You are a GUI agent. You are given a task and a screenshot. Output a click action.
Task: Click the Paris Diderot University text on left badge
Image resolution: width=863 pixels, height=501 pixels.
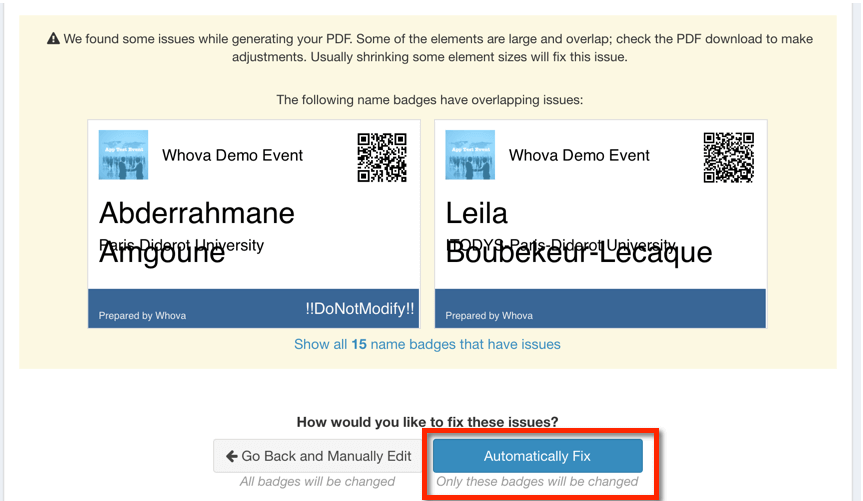182,245
